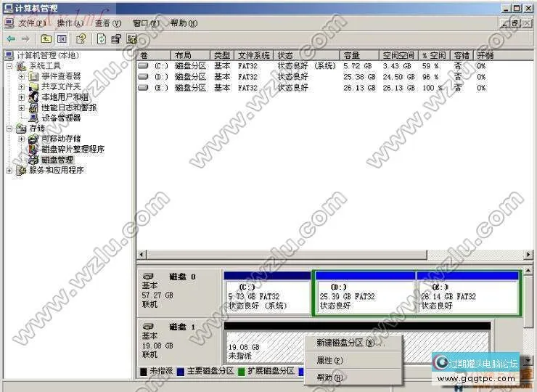
Task: Click the dark blue 主要磁盘分区 legend swatch
Action: point(181,372)
